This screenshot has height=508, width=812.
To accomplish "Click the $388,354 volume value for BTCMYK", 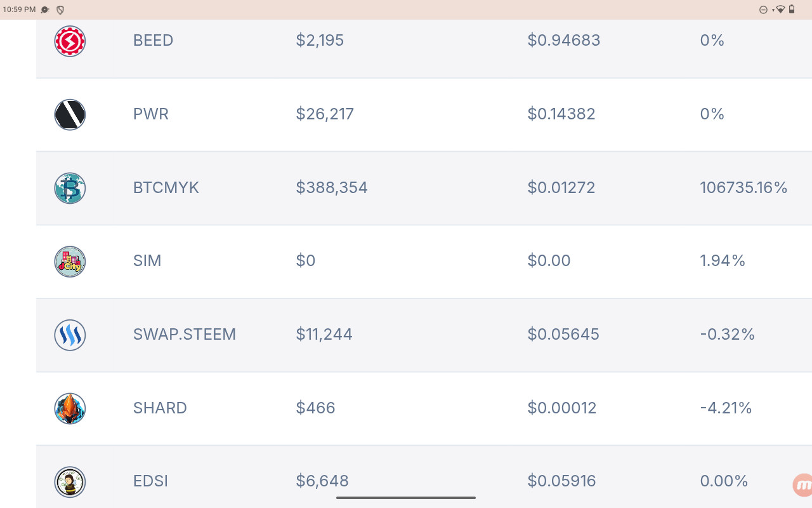I will (332, 188).
